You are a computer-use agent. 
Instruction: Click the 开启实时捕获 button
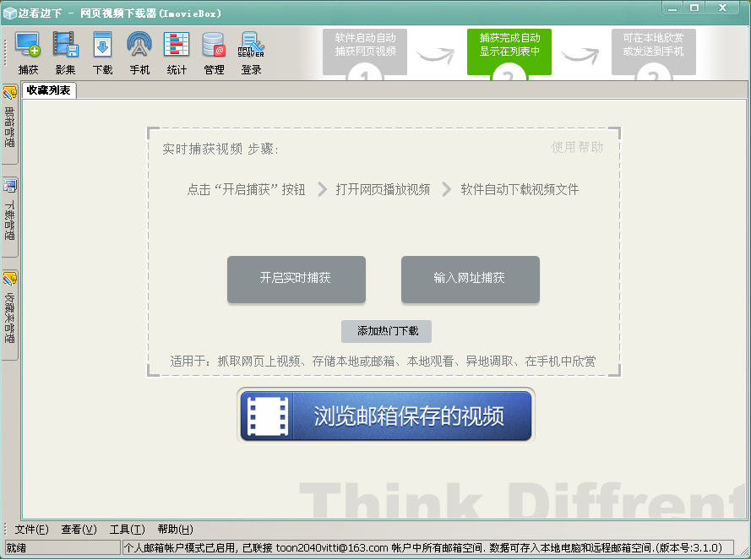pyautogui.click(x=296, y=279)
